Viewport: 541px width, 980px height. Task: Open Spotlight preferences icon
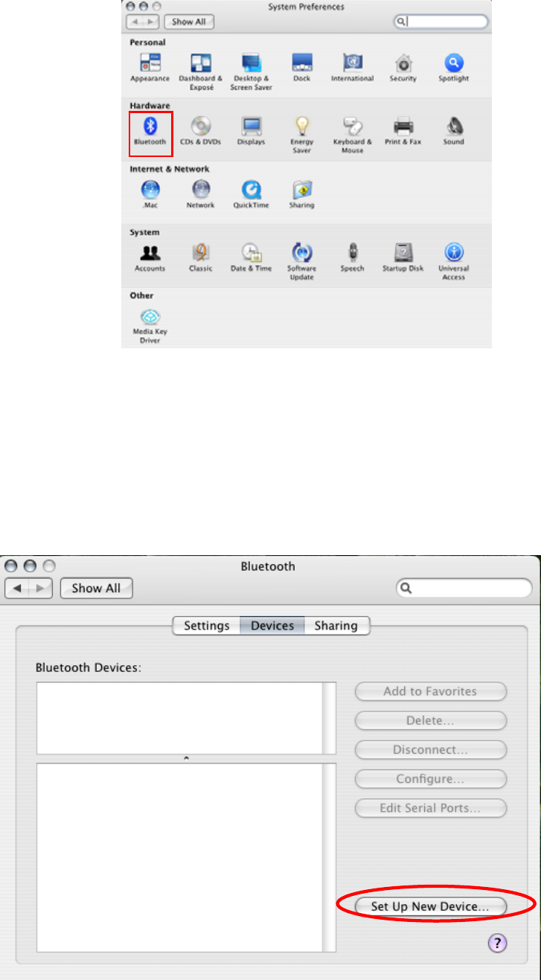click(453, 67)
